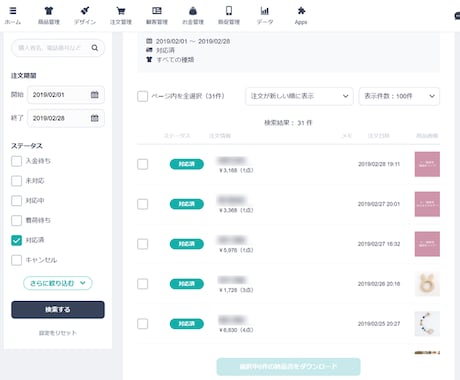The height and width of the screenshot is (380, 460).
Task: Open the 注文が新しい順に表示 sort dropdown
Action: [299, 96]
